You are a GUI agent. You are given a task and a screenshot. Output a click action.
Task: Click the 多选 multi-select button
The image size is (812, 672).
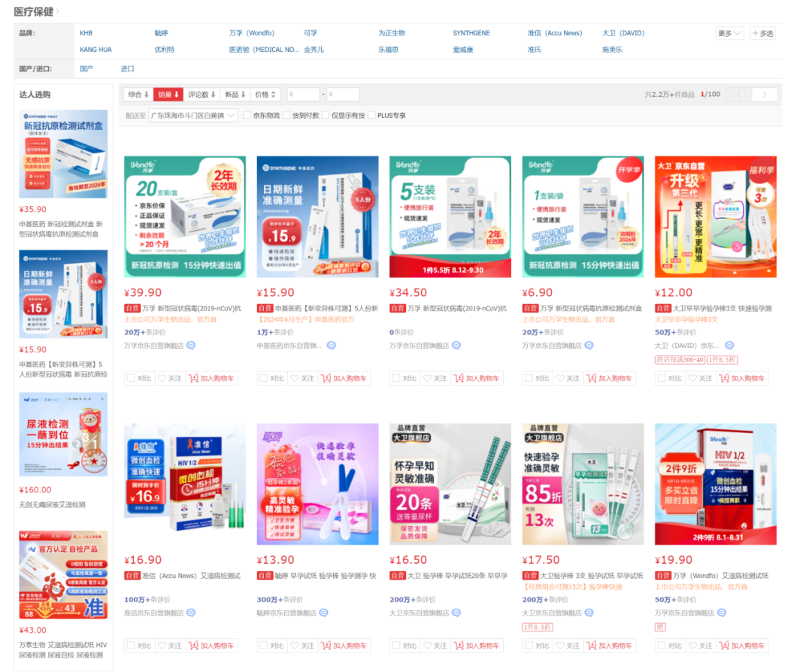pos(762,33)
